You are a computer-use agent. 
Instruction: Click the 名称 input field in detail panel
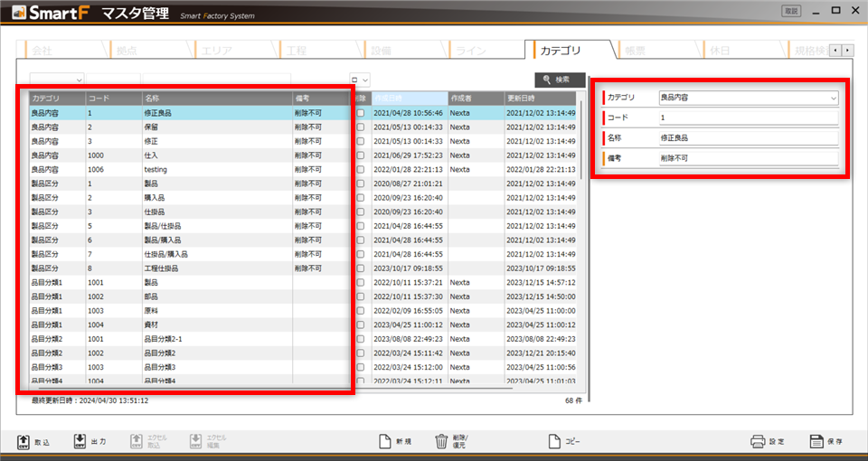[748, 137]
